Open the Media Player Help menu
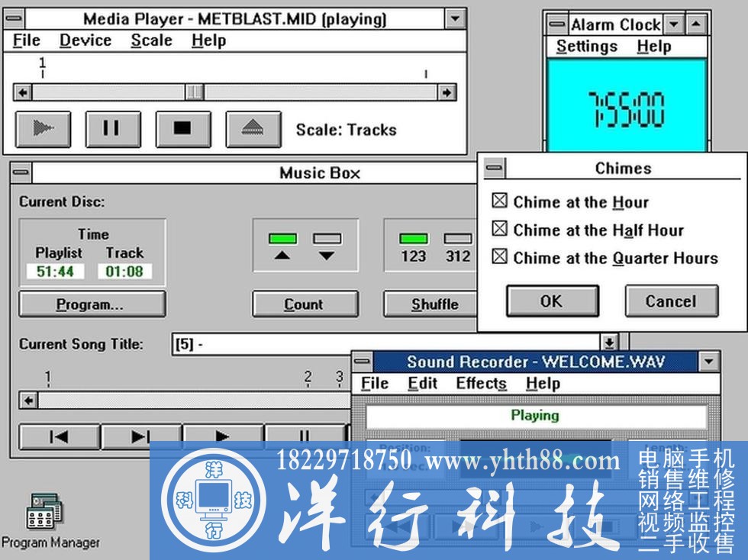Viewport: 748px width, 560px height. [208, 40]
